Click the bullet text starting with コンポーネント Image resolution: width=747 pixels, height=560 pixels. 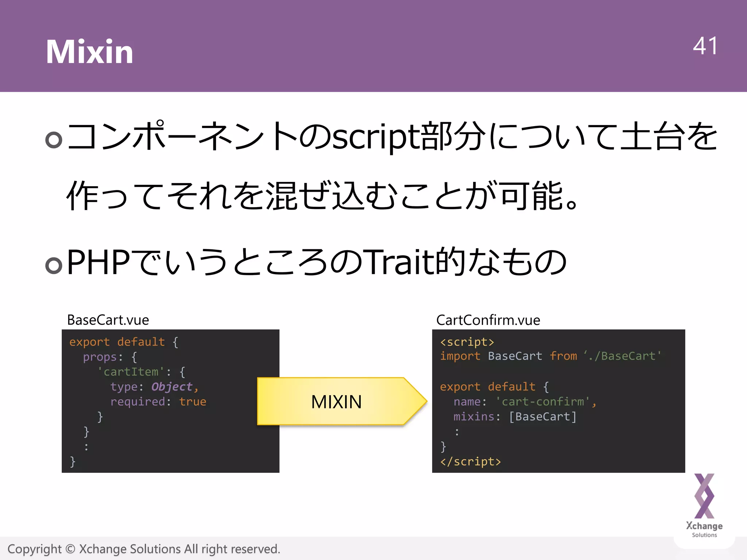[x=392, y=136]
